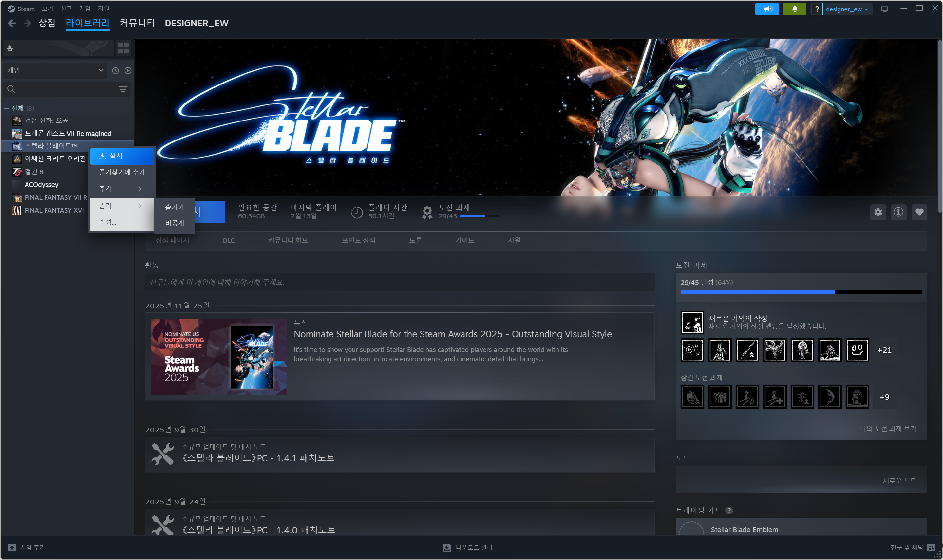This screenshot has width=943, height=560.
Task: Open the 보기 menu
Action: [x=47, y=9]
